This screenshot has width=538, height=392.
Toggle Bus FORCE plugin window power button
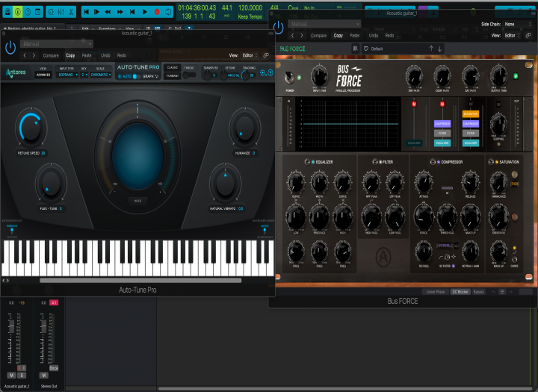point(278,28)
